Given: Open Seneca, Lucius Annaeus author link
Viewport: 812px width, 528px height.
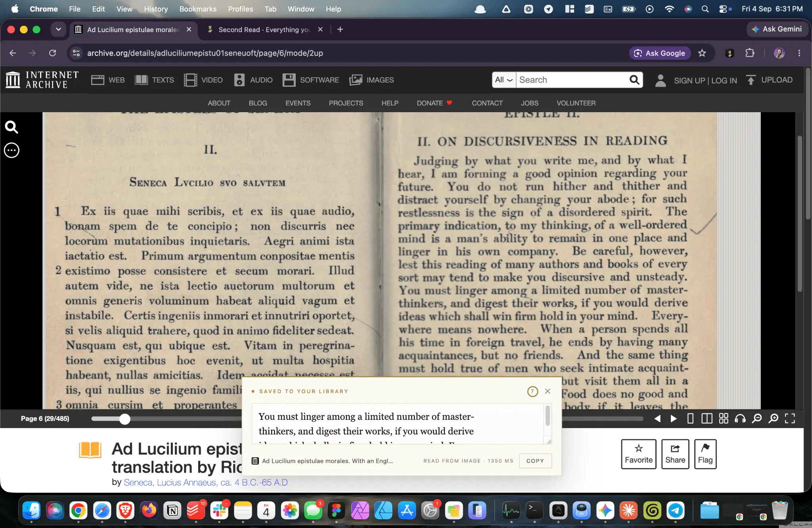Looking at the screenshot, I should (206, 482).
